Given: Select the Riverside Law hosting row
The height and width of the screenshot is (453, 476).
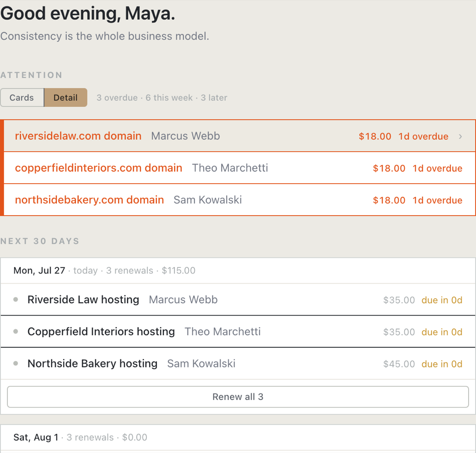Looking at the screenshot, I should point(238,300).
